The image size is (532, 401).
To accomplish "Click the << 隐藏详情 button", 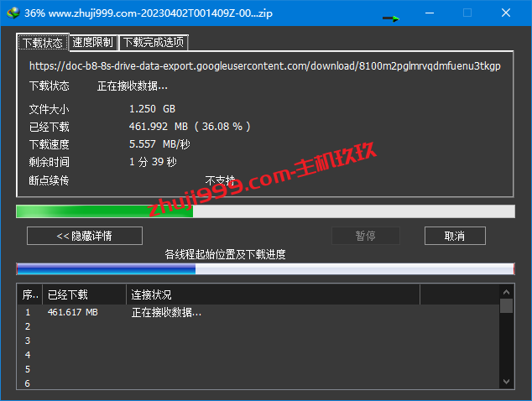I will (x=85, y=236).
